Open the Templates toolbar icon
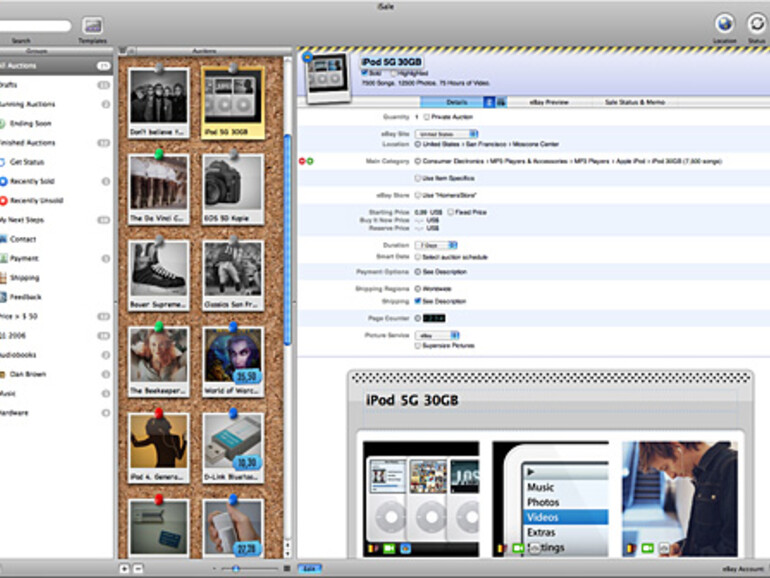This screenshot has width=770, height=578. 92,26
